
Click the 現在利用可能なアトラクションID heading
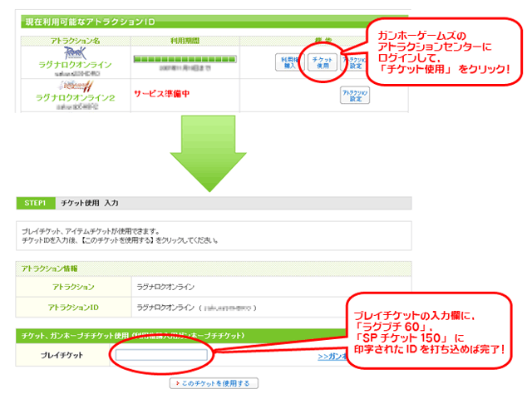pos(91,22)
